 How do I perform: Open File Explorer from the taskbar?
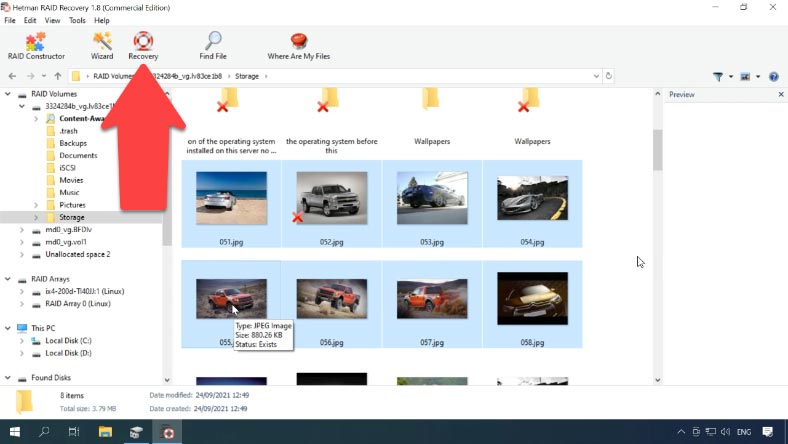click(x=105, y=432)
